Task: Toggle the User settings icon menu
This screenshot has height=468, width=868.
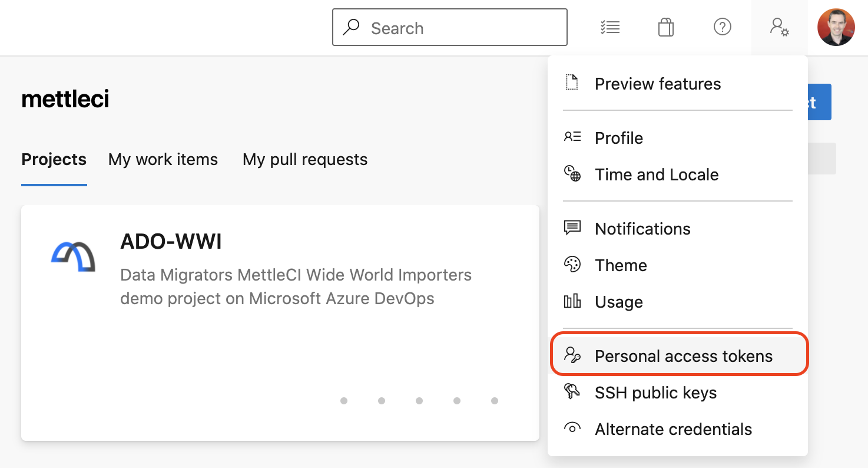Action: pos(779,27)
